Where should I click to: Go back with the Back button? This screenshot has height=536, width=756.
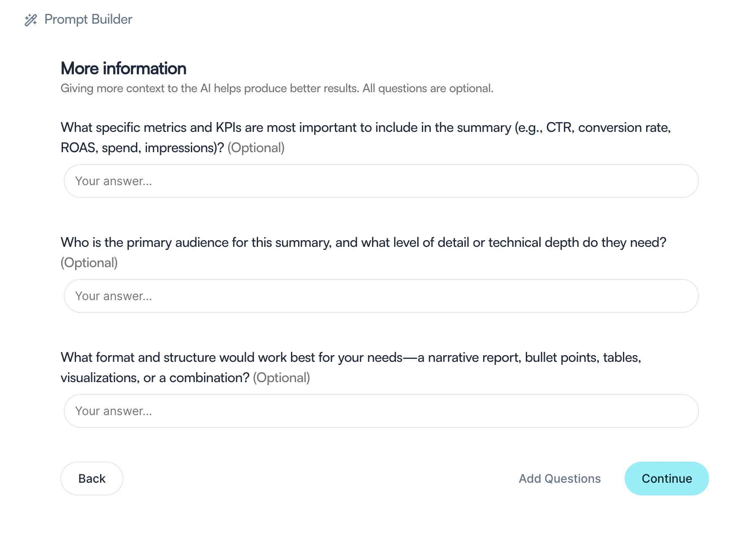pos(92,479)
